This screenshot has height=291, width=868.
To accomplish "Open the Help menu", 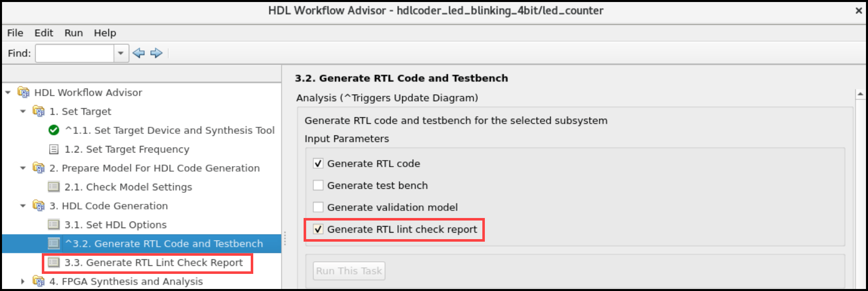I will 105,33.
